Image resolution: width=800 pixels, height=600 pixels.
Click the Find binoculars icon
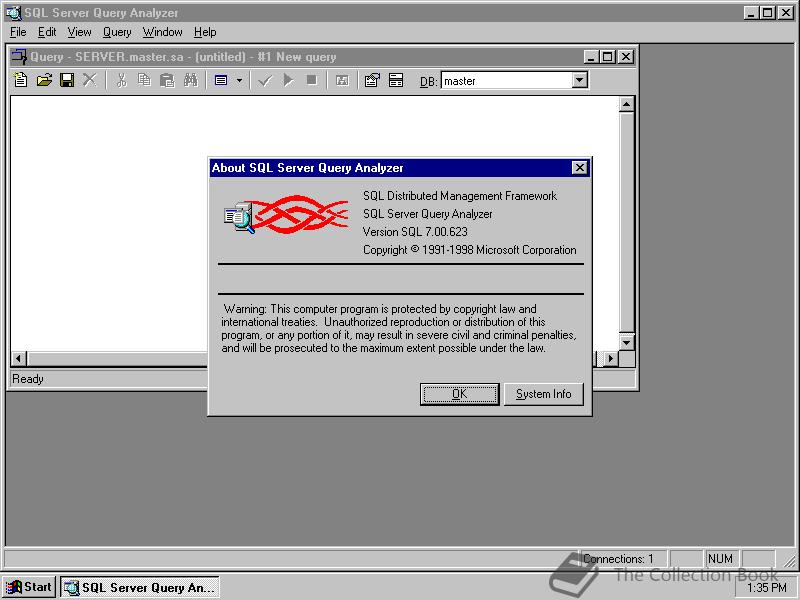(x=190, y=80)
